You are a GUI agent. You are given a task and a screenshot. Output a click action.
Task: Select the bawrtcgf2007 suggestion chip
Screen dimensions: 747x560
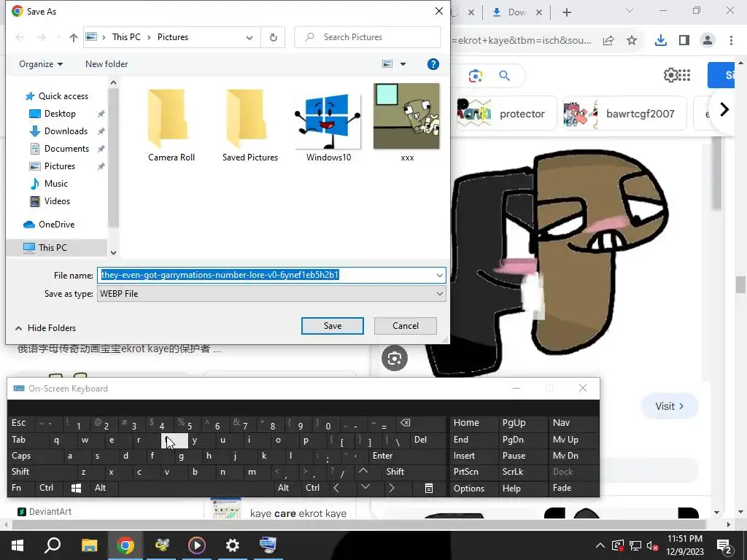(x=624, y=113)
